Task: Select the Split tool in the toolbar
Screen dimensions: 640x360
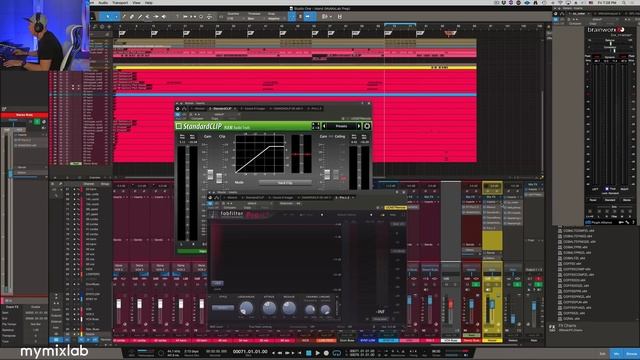Action: point(124,17)
